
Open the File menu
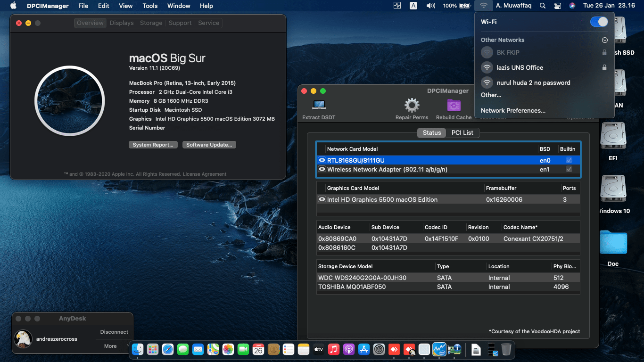click(83, 6)
